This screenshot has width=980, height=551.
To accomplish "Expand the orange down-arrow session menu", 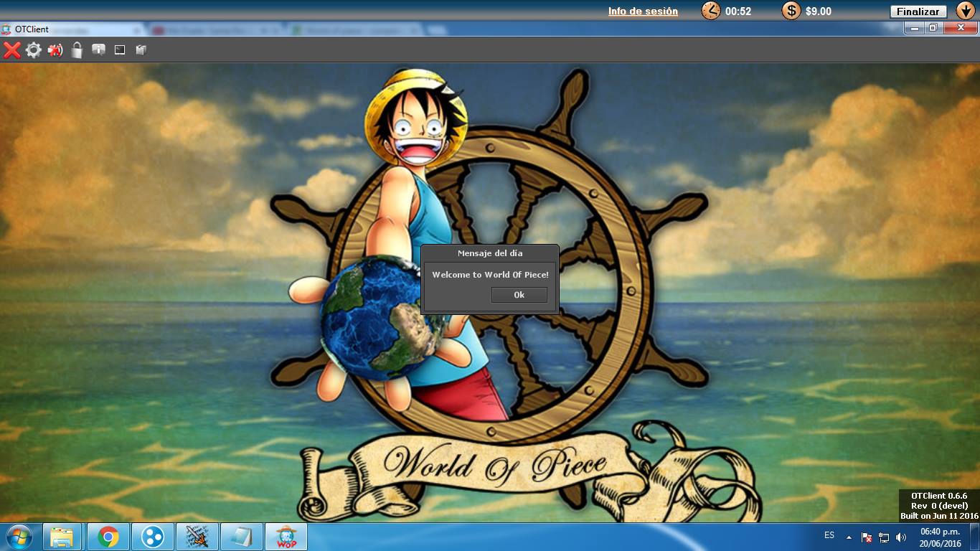I will pos(965,11).
